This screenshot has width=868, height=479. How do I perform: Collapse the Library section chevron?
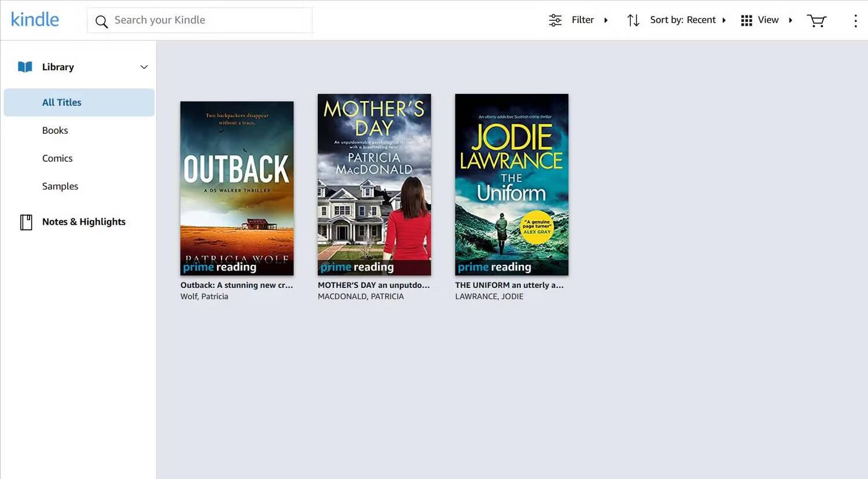click(x=144, y=67)
